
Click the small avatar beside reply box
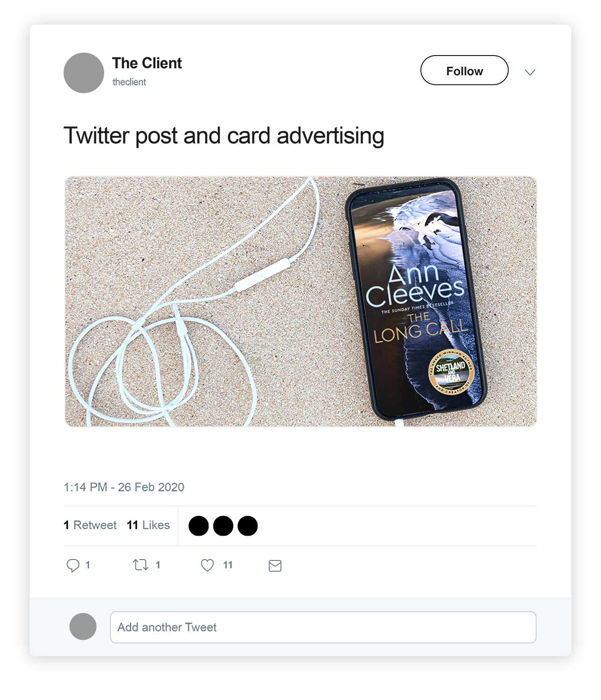(83, 626)
